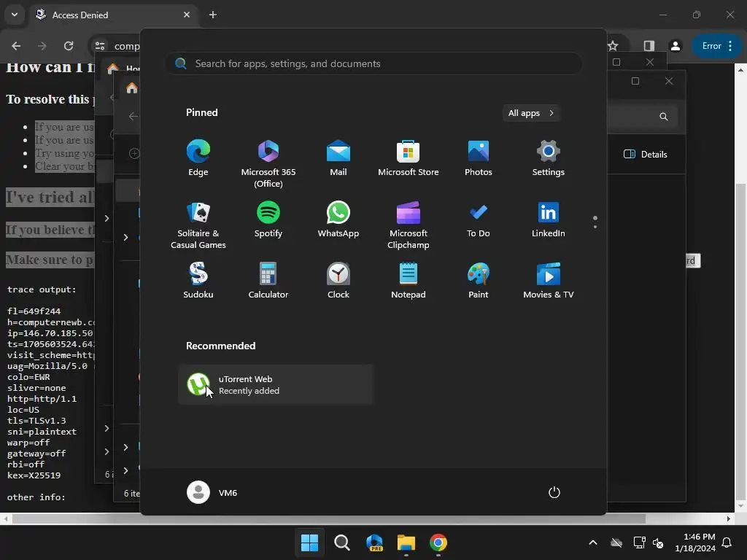Open Chrome profile icon
Image resolution: width=747 pixels, height=560 pixels.
tap(676, 46)
